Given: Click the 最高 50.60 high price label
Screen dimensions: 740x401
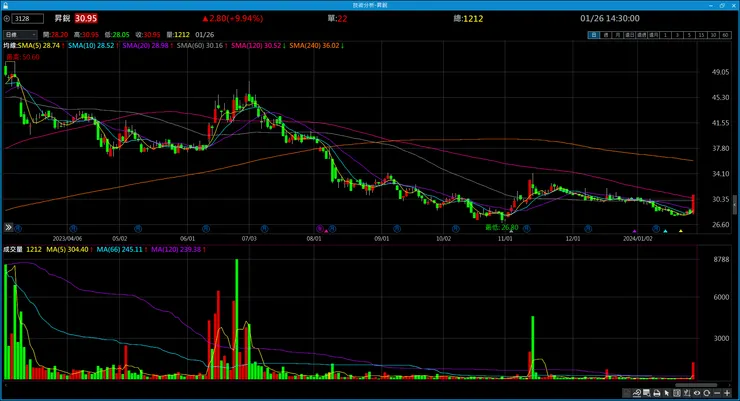Looking at the screenshot, I should pos(23,57).
